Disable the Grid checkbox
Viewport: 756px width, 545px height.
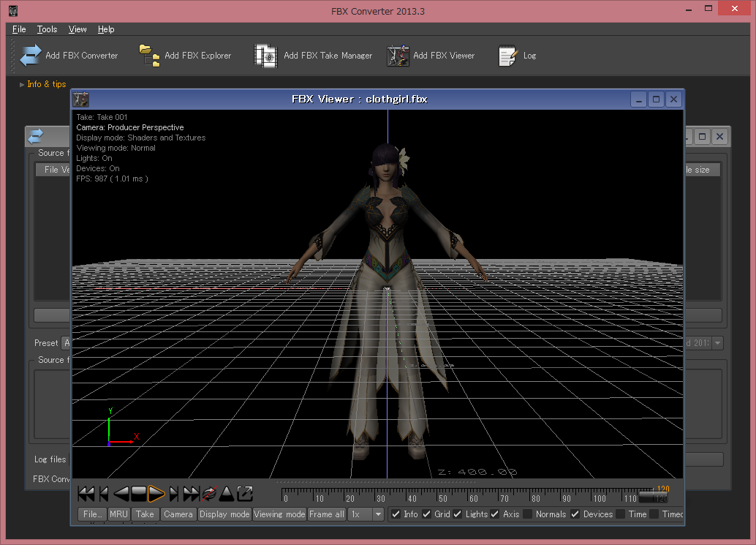pyautogui.click(x=426, y=514)
